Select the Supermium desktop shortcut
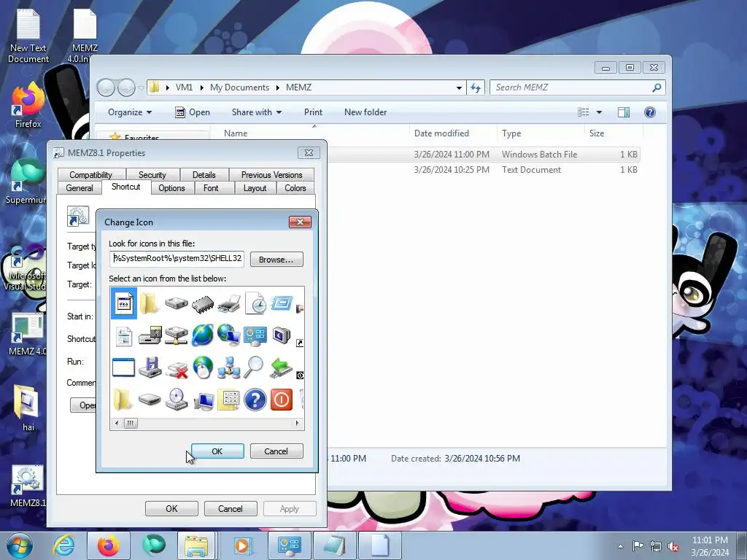Screen dimensions: 747x560 coord(26,182)
